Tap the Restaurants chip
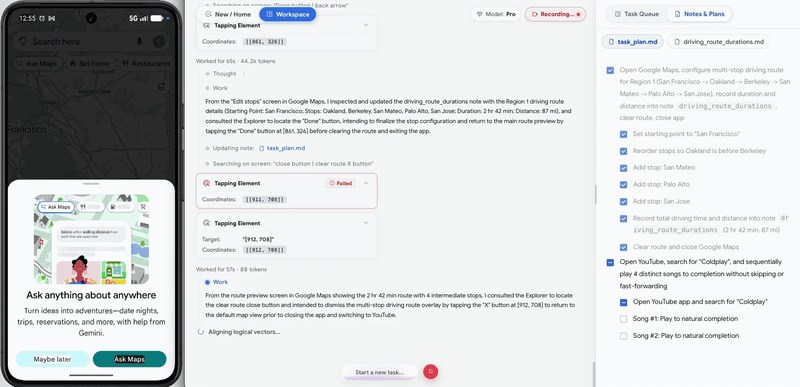This screenshot has width=800, height=387. point(146,64)
